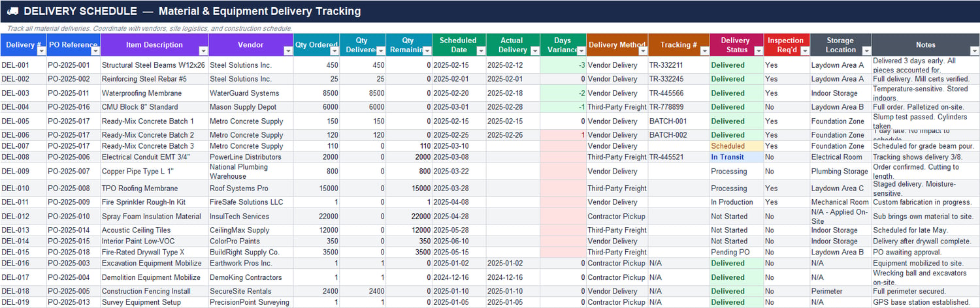Select the ColorPro Paints cell

click(251, 241)
